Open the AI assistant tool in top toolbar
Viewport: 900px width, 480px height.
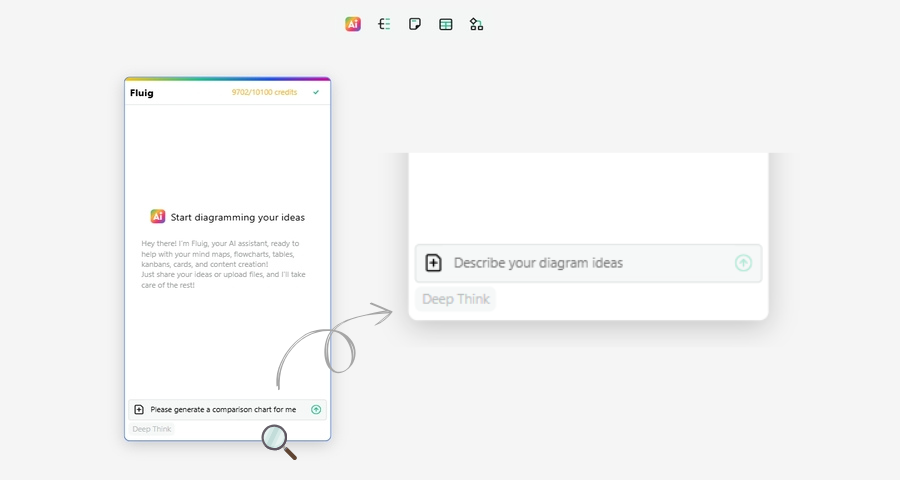(353, 24)
